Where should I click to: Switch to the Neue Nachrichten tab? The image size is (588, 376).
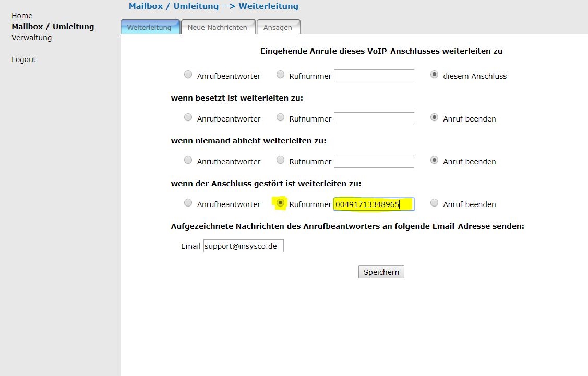tap(218, 27)
